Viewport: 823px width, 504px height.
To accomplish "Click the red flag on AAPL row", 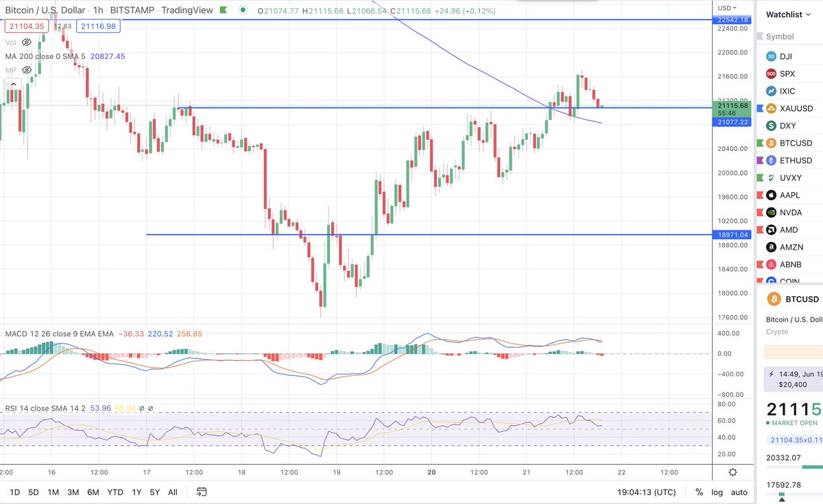I will (759, 195).
